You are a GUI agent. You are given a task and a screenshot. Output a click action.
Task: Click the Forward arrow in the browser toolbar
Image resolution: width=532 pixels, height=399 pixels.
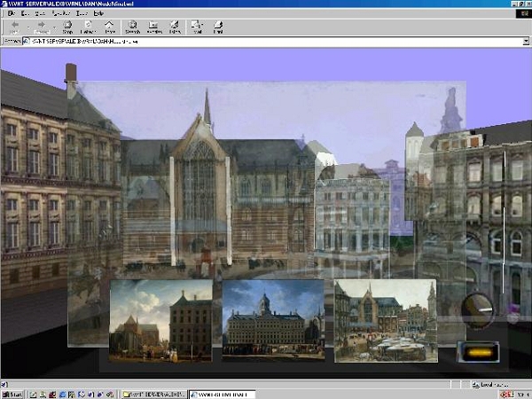coord(42,25)
